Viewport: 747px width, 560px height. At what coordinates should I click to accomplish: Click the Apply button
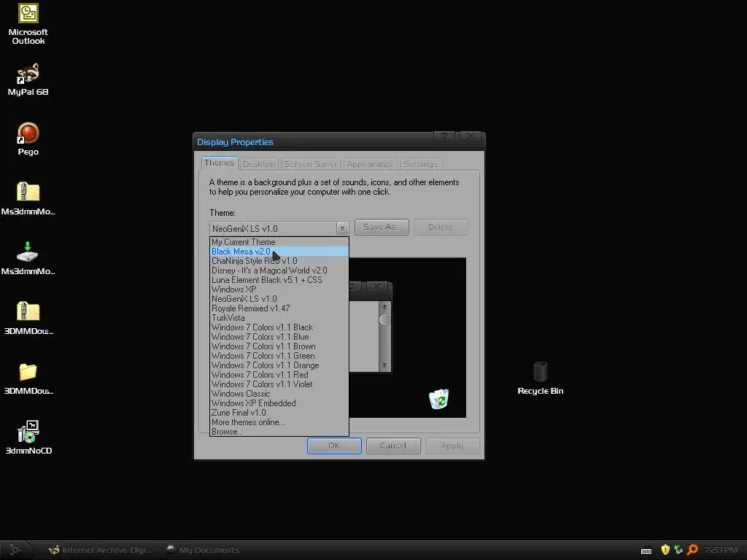[452, 446]
